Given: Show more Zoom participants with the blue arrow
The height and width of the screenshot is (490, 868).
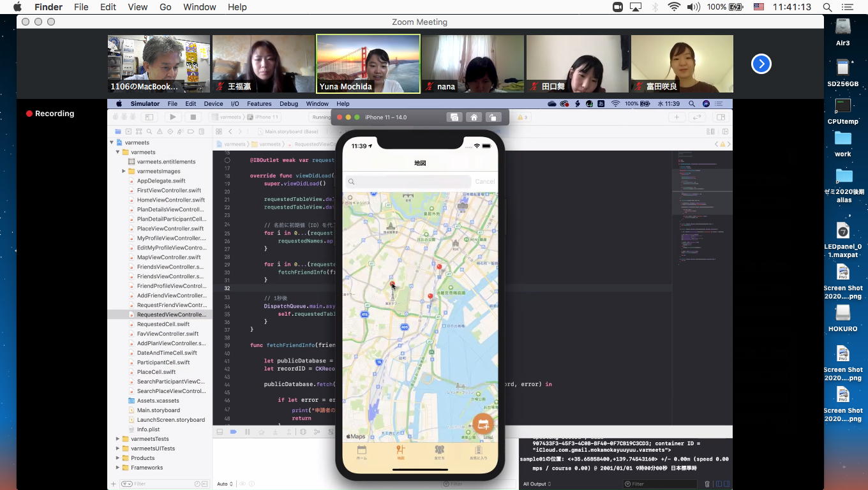Looking at the screenshot, I should click(x=761, y=64).
